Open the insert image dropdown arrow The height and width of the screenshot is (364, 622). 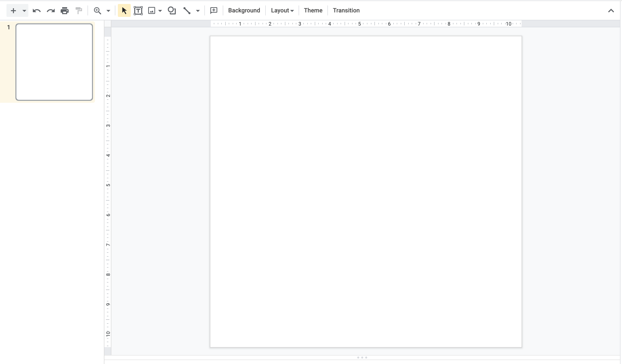click(160, 11)
